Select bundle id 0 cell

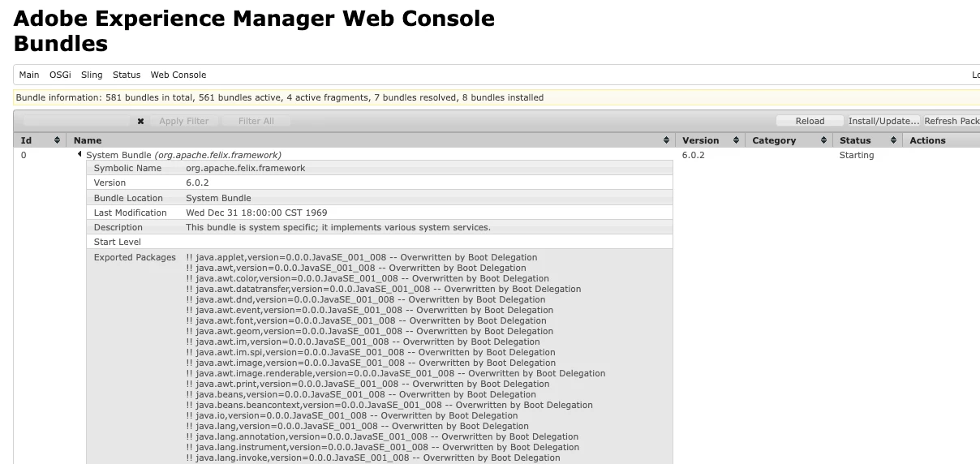pyautogui.click(x=24, y=155)
